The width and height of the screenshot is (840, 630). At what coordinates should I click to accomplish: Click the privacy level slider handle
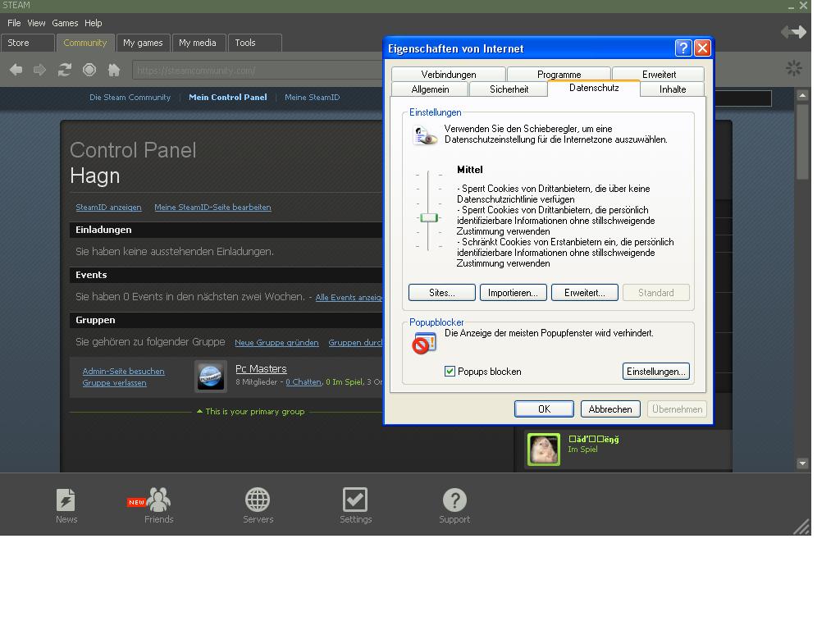click(x=428, y=217)
